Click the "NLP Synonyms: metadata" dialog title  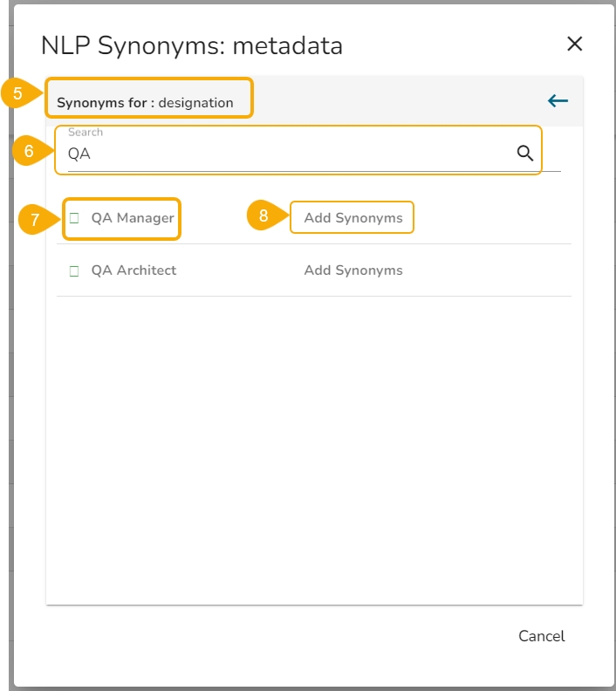click(192, 46)
